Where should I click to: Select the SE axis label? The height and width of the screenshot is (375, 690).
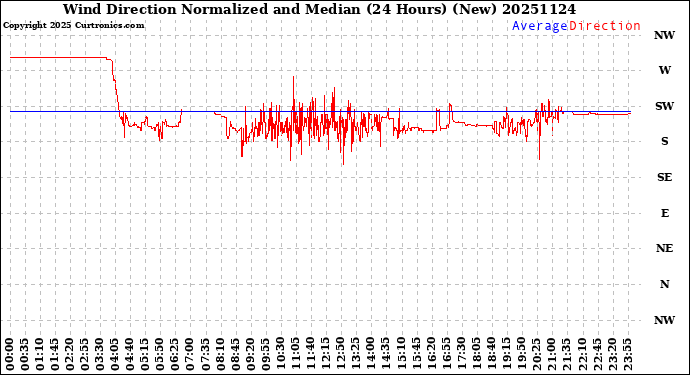coord(664,177)
